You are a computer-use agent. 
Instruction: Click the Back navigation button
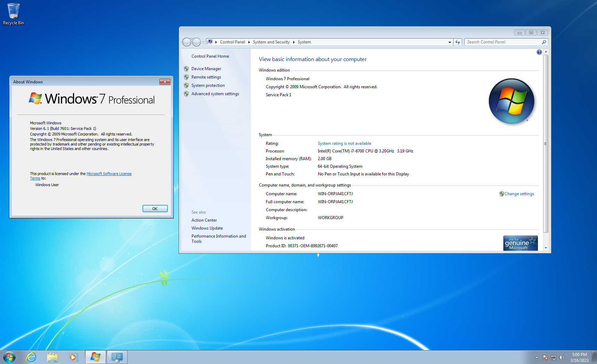(x=187, y=42)
